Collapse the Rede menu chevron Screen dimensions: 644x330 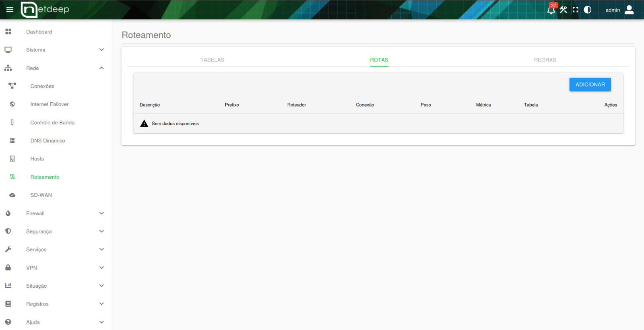101,68
